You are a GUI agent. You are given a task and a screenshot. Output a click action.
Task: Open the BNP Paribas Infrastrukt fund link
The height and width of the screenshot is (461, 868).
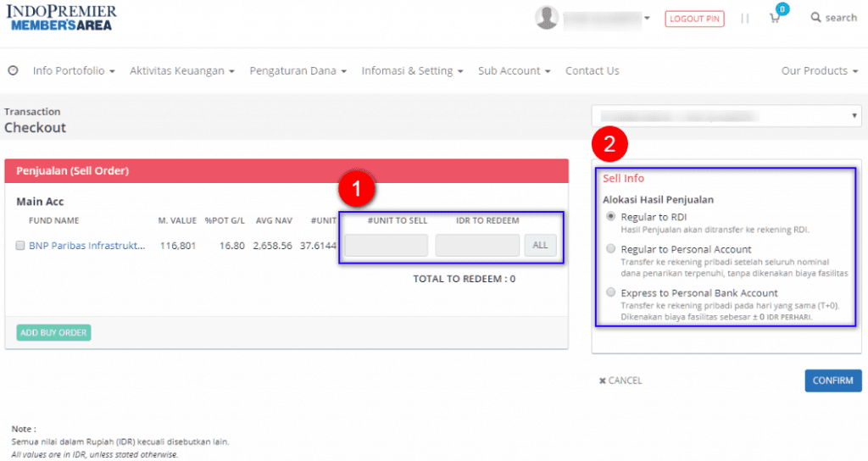(87, 246)
